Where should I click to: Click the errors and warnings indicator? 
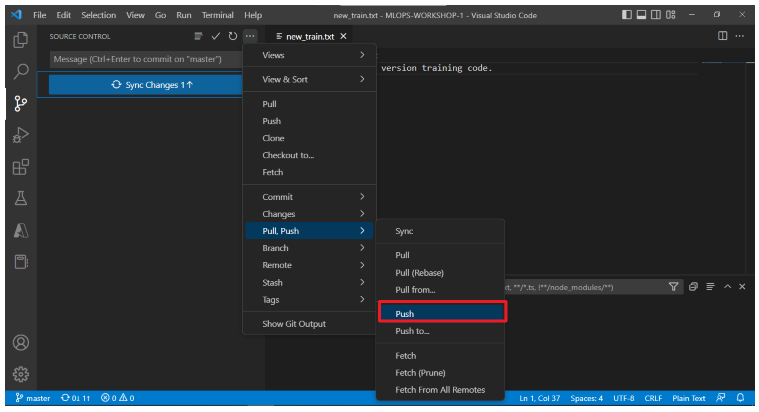point(118,398)
